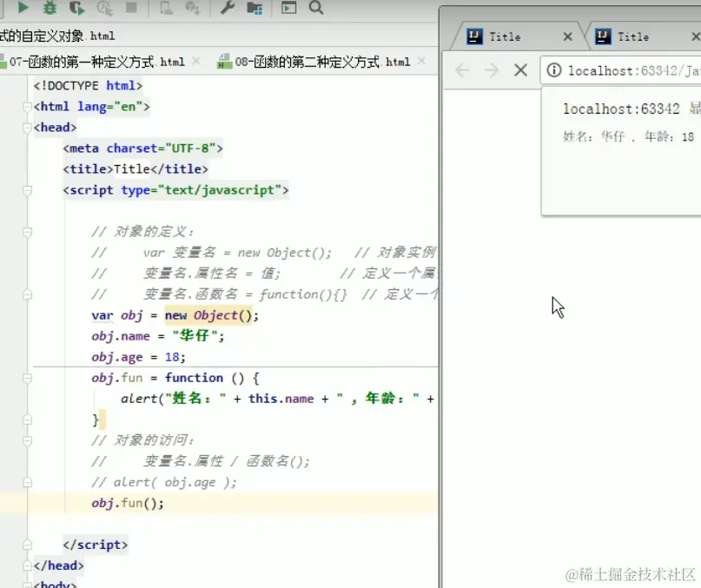
Task: Click the greyed profiler icon beside coverage
Action: click(x=104, y=8)
